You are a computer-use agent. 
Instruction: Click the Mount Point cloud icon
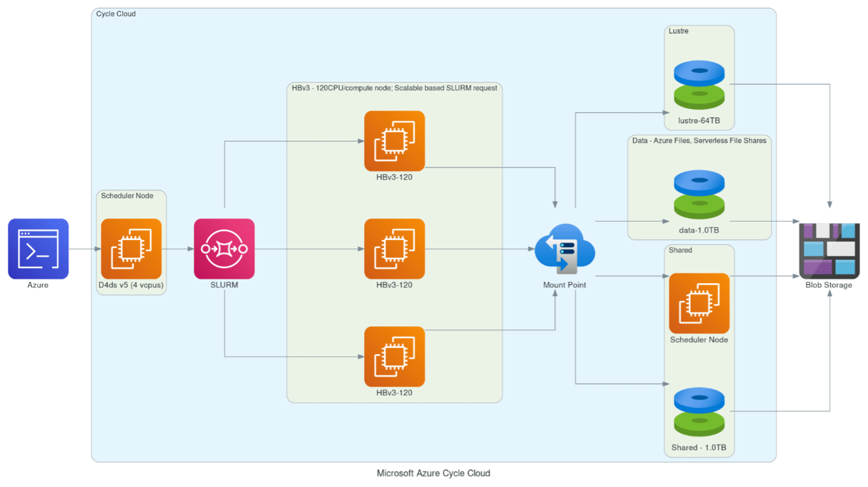coord(564,249)
